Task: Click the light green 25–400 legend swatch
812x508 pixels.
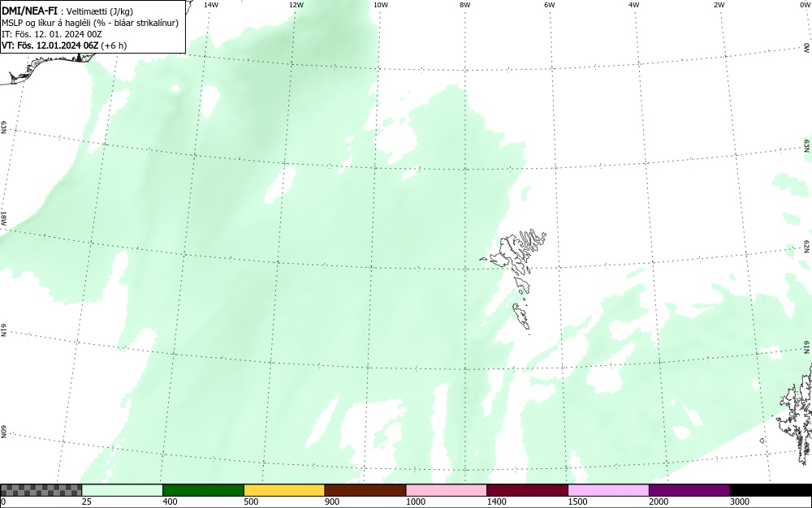Action: pos(123,490)
